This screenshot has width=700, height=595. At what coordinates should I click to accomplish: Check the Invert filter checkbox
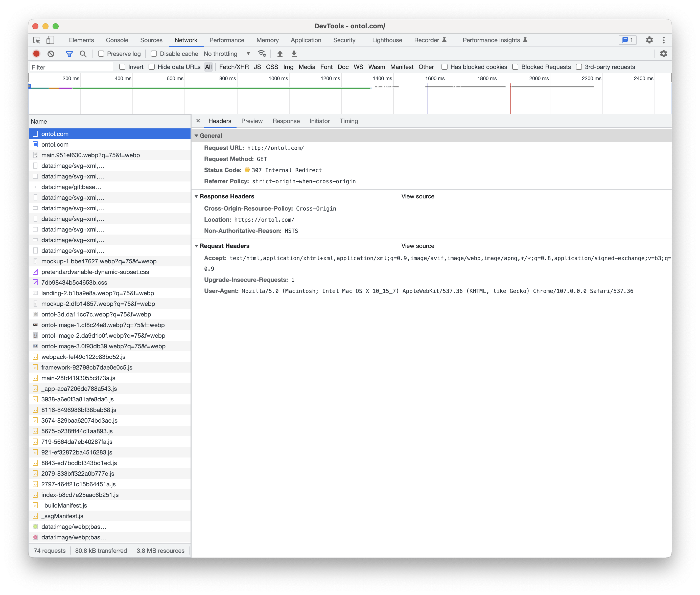(x=122, y=67)
